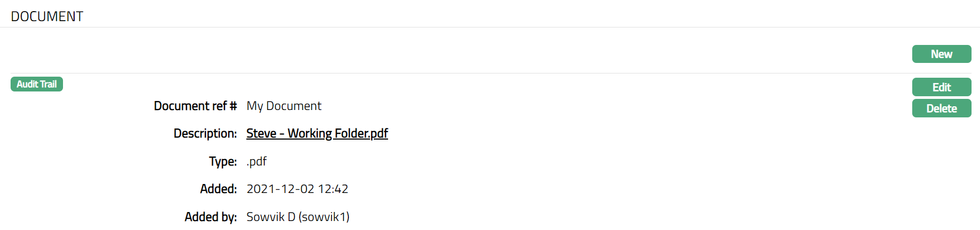Click the Added field label
The image size is (980, 230).
218,189
